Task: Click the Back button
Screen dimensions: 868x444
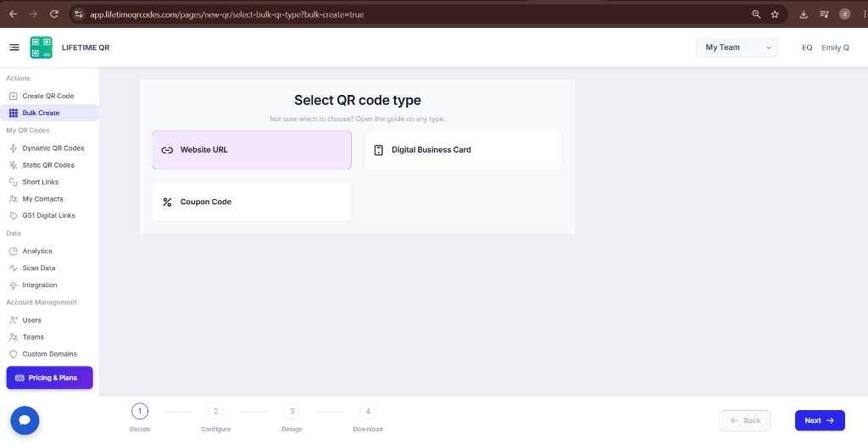Action: (x=744, y=421)
